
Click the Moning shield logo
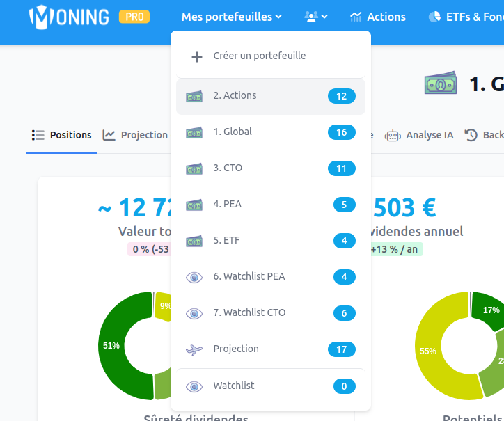click(x=41, y=17)
